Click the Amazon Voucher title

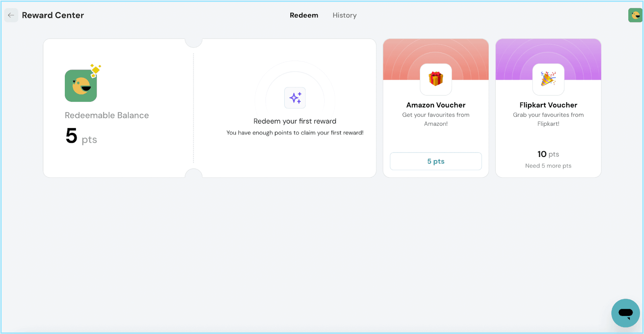tap(436, 105)
